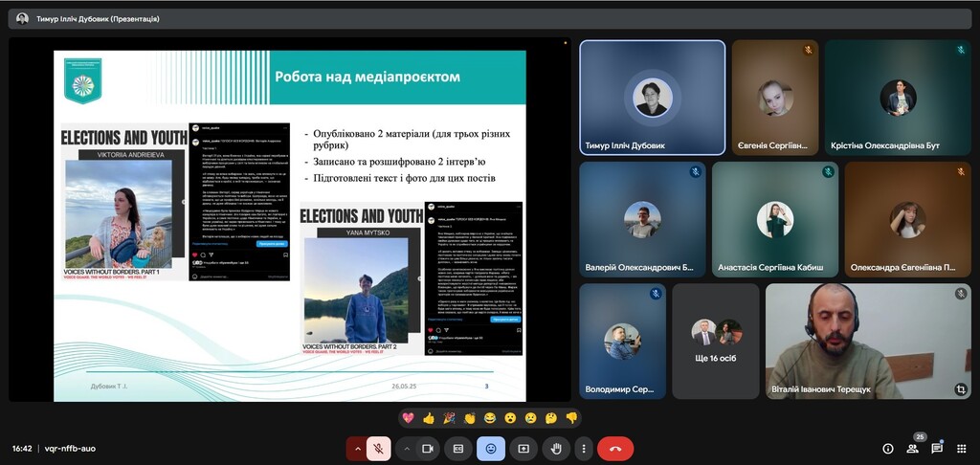
Task: Close the emoji reactions bar
Action: point(491,448)
